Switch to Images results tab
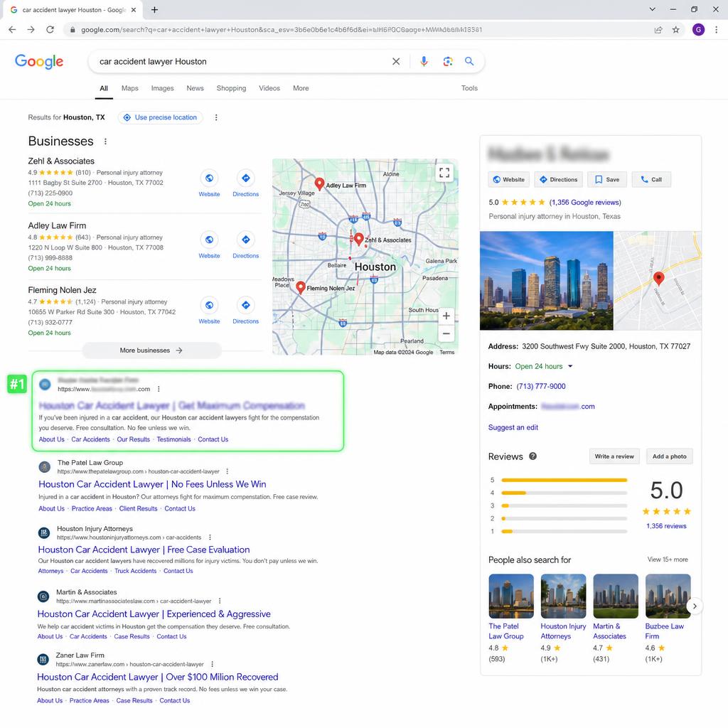 coord(163,88)
